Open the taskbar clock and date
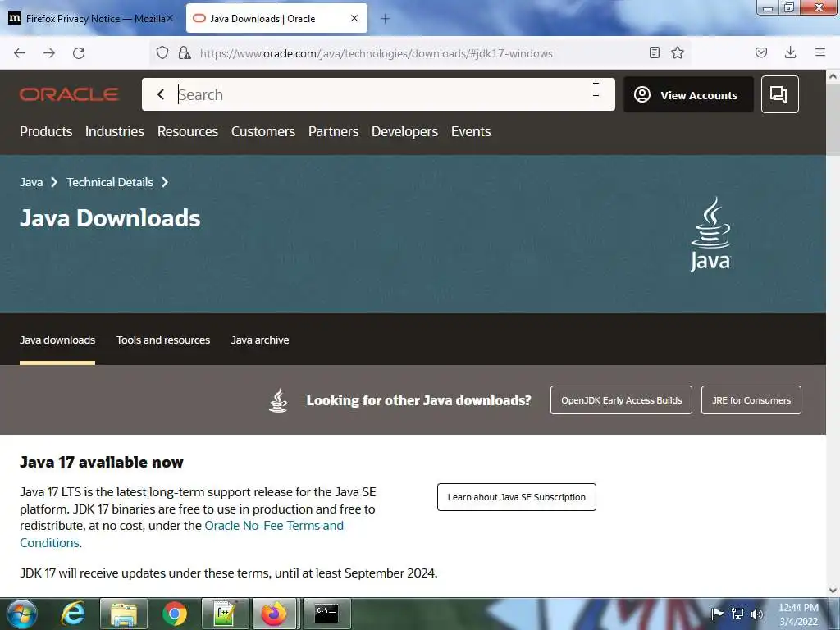 798,614
